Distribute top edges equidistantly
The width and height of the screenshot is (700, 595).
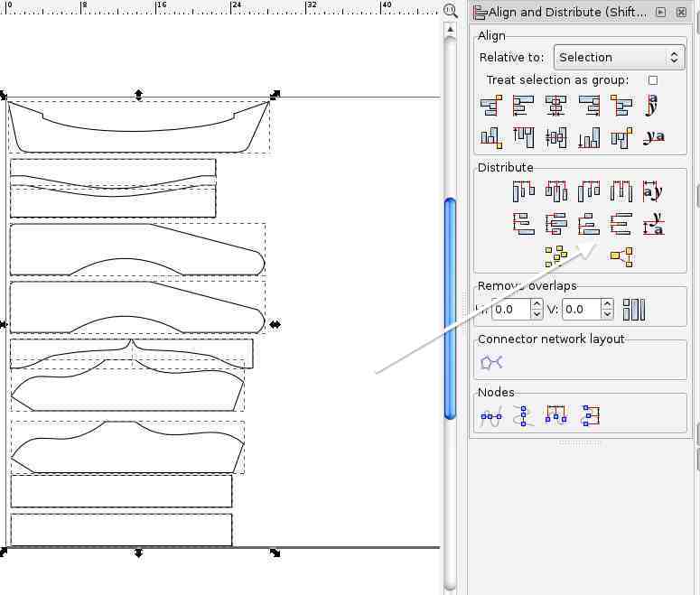524,224
